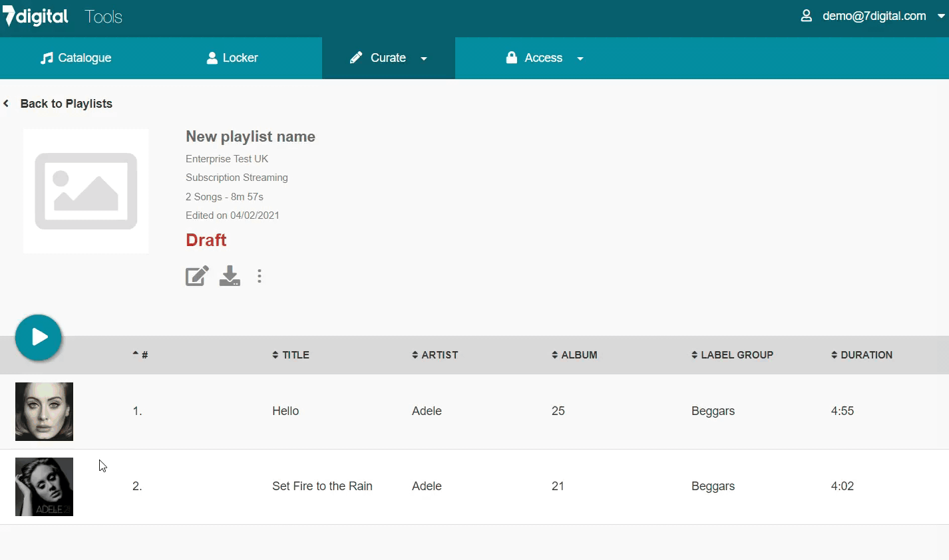Viewport: 949px width, 560px height.
Task: Expand the Curate dropdown arrow
Action: pos(424,59)
